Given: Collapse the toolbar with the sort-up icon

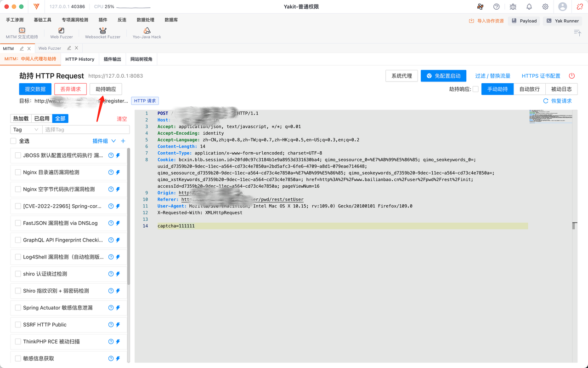Looking at the screenshot, I should tap(577, 33).
